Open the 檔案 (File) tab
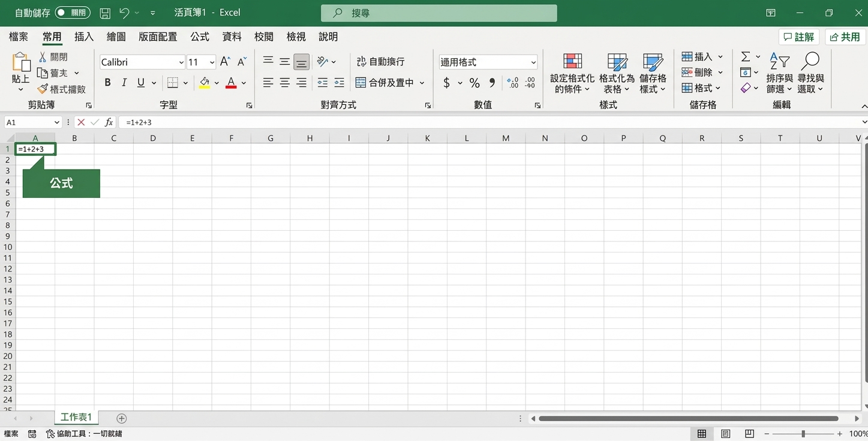Viewport: 868px width, 441px height. pos(19,37)
